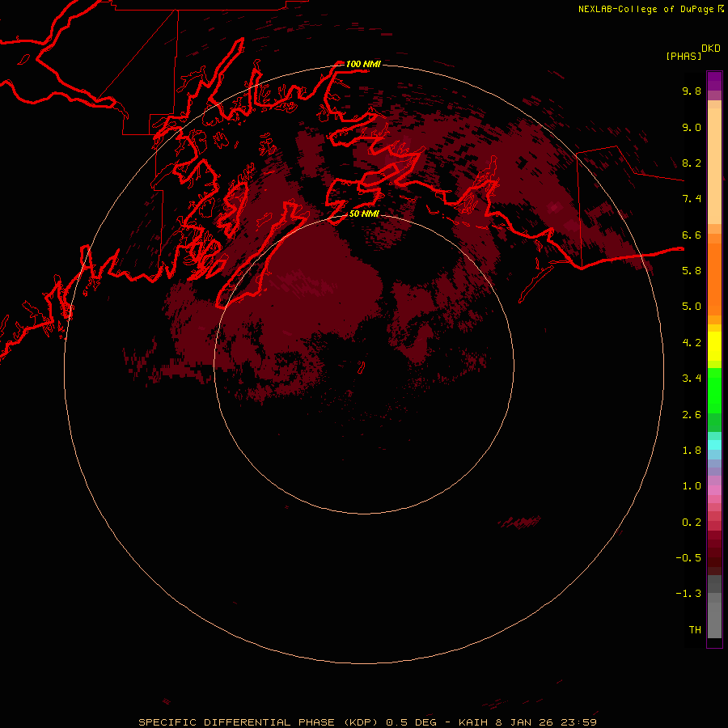Click the 7.4 scale value
The height and width of the screenshot is (728, 728).
pos(692,199)
